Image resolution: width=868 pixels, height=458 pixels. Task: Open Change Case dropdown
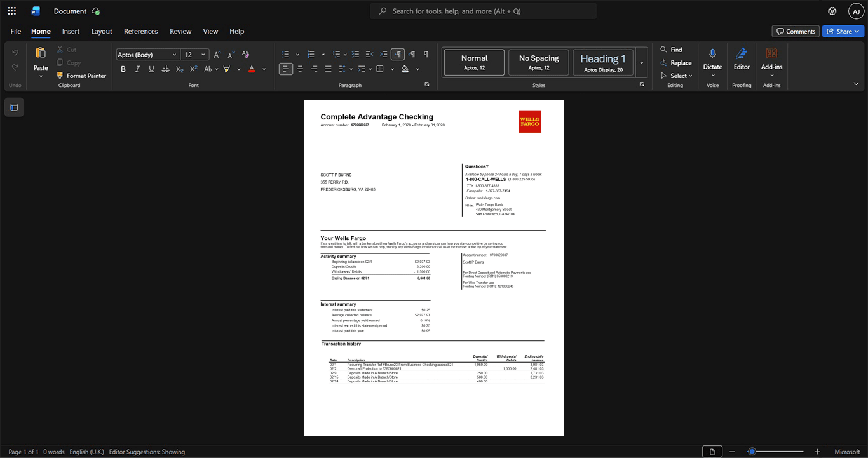point(210,69)
